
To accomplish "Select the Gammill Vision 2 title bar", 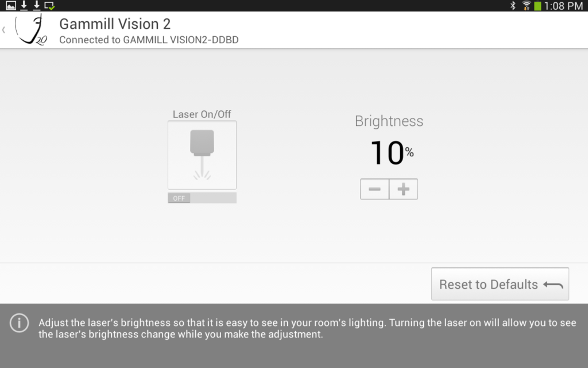I will click(114, 24).
